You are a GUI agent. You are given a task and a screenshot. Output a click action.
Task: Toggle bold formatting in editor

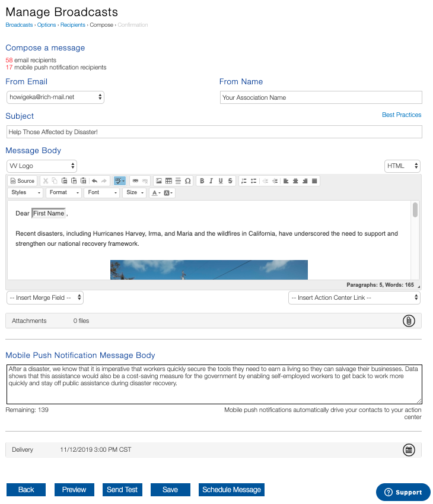(x=202, y=181)
